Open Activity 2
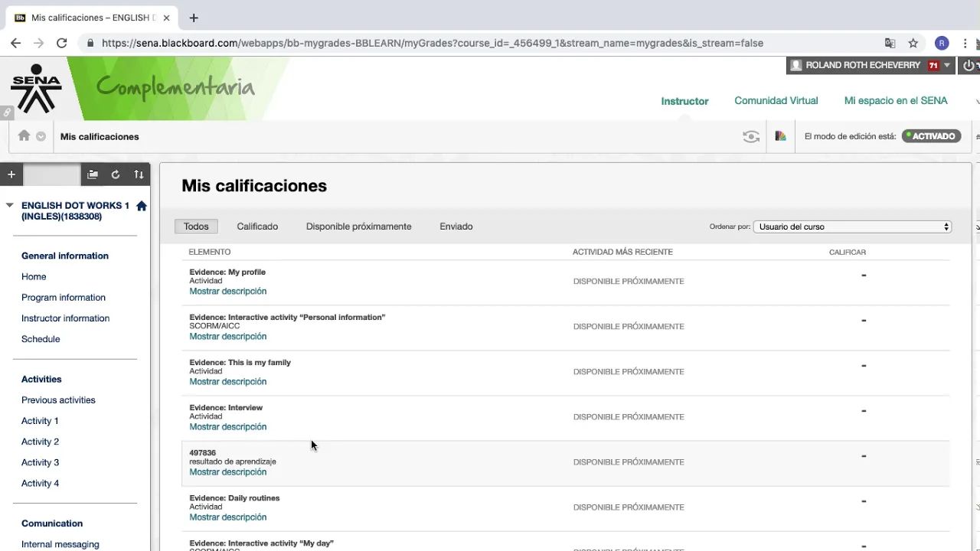 point(40,442)
